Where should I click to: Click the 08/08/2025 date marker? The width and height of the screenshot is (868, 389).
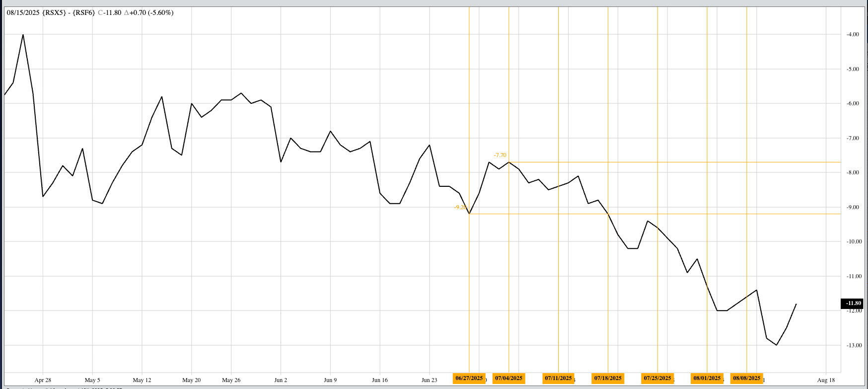coord(747,378)
